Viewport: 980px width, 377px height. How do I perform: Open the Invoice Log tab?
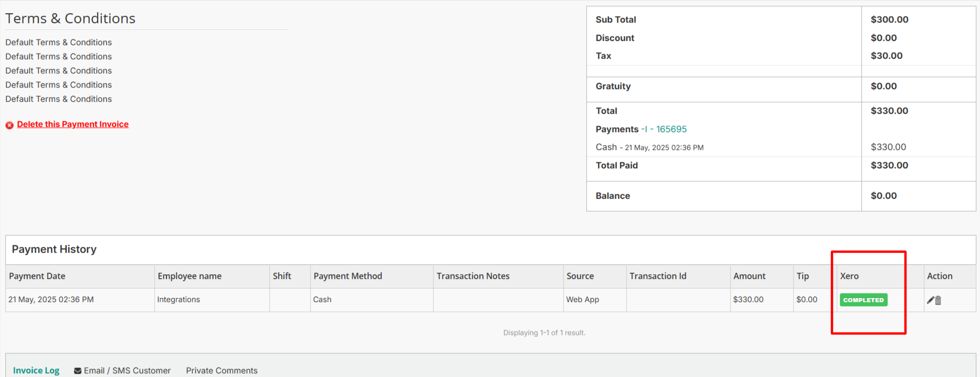click(36, 370)
